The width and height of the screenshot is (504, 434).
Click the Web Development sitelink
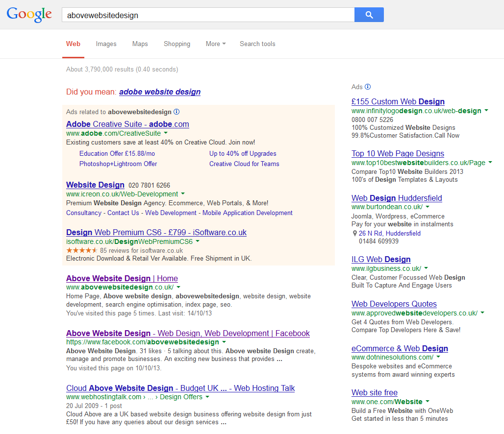pos(171,213)
